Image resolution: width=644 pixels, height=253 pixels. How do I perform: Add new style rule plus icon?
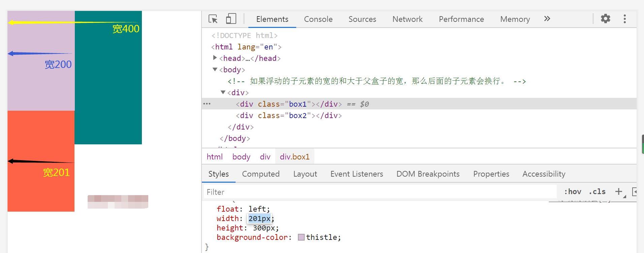pyautogui.click(x=619, y=192)
